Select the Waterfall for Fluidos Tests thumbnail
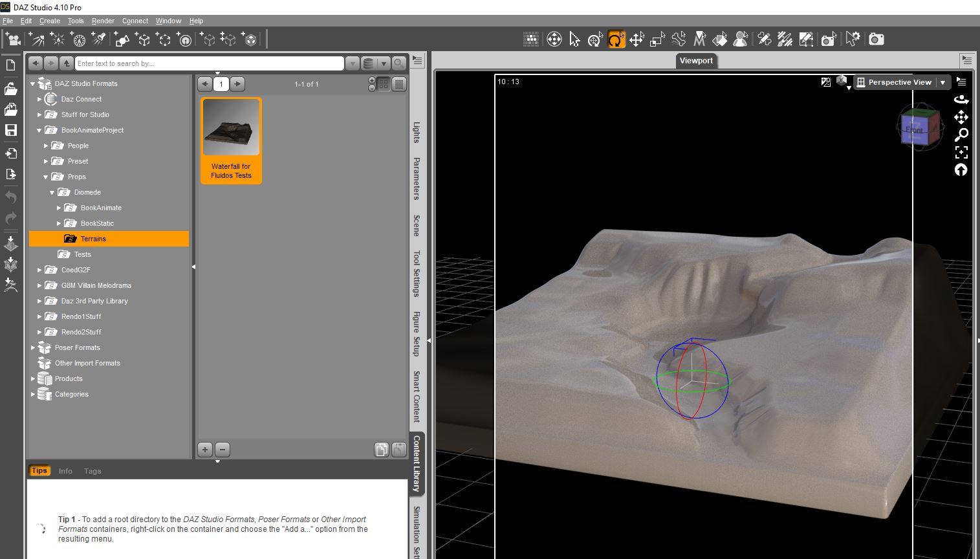 231,140
